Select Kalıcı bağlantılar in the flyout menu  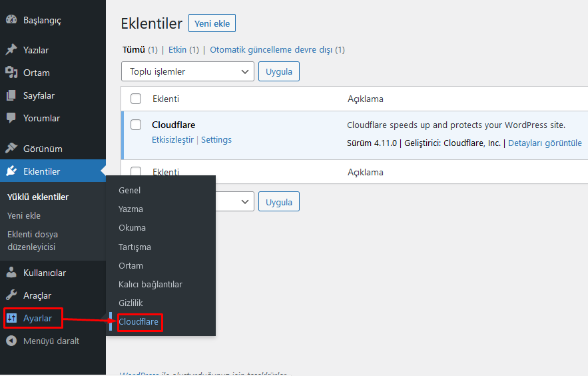pyautogui.click(x=150, y=285)
